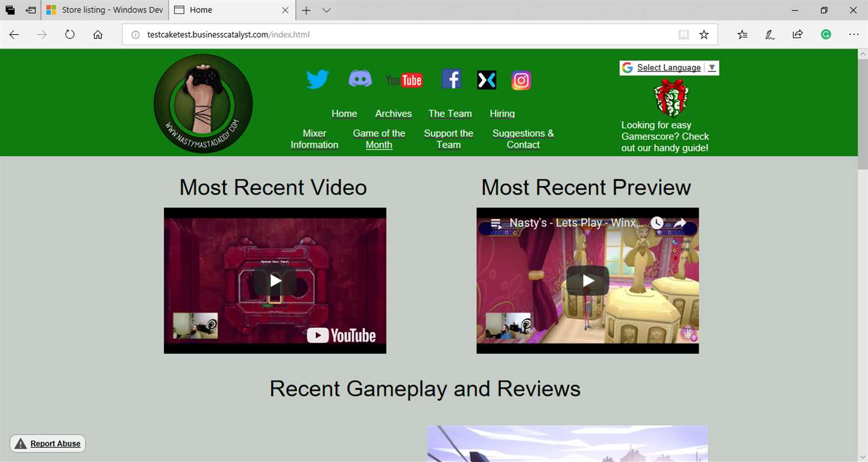The image size is (868, 462).
Task: Click Report Abuse button
Action: 48,444
